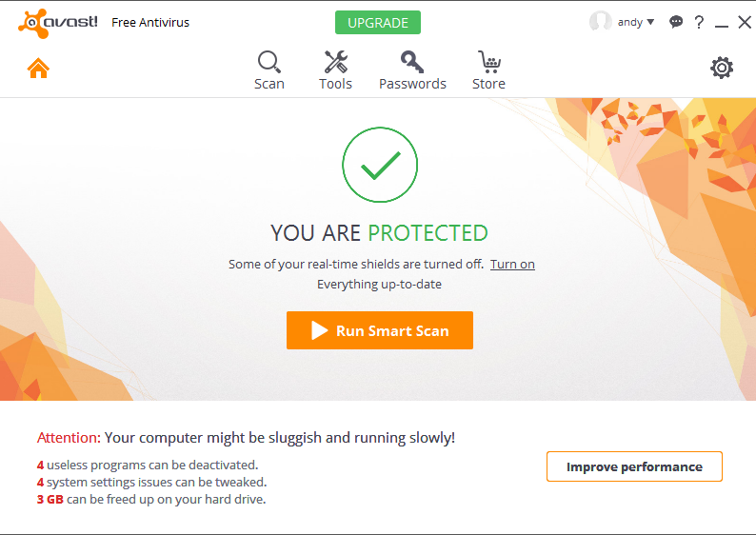Click the Improve performance button
Viewport: 756px width, 535px height.
pos(634,466)
